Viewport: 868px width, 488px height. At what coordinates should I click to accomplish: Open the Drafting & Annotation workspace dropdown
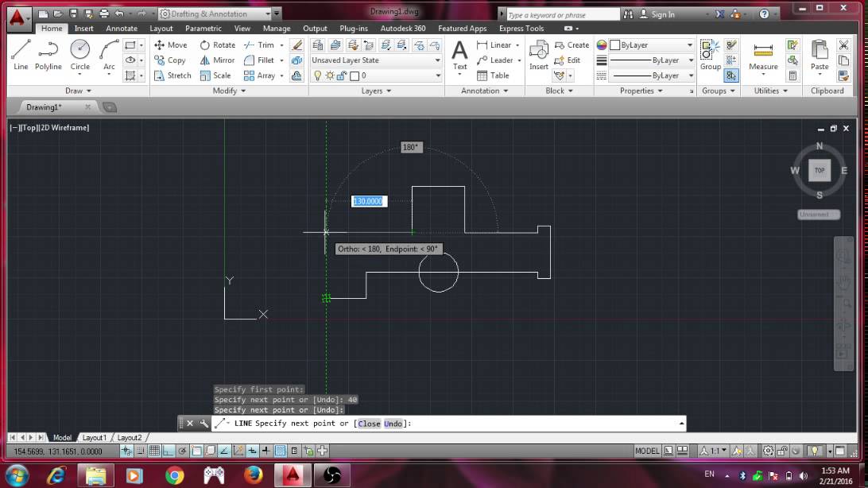point(215,14)
